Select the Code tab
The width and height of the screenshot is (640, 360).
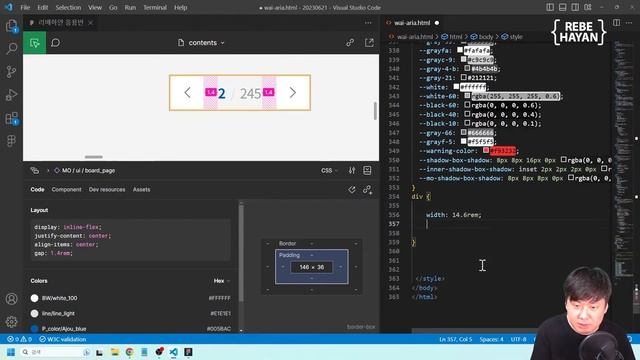37,189
